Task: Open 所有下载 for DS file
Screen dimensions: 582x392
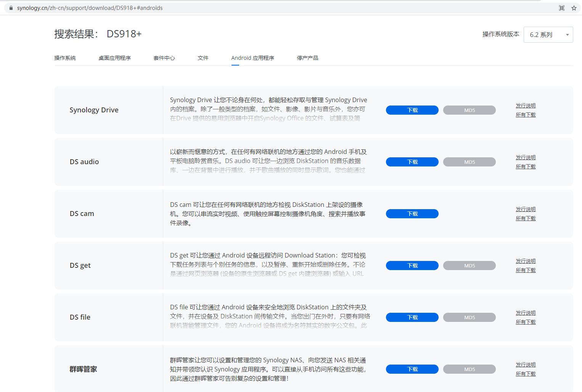Action: tap(526, 322)
